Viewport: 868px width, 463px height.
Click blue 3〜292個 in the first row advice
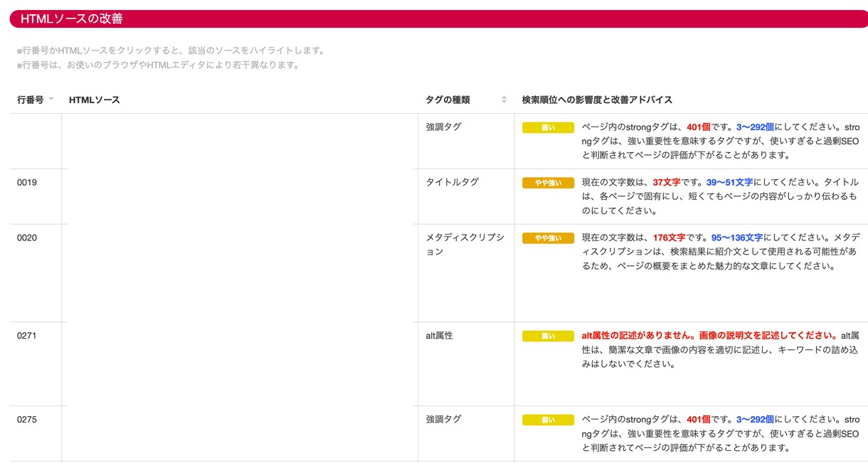pyautogui.click(x=755, y=127)
